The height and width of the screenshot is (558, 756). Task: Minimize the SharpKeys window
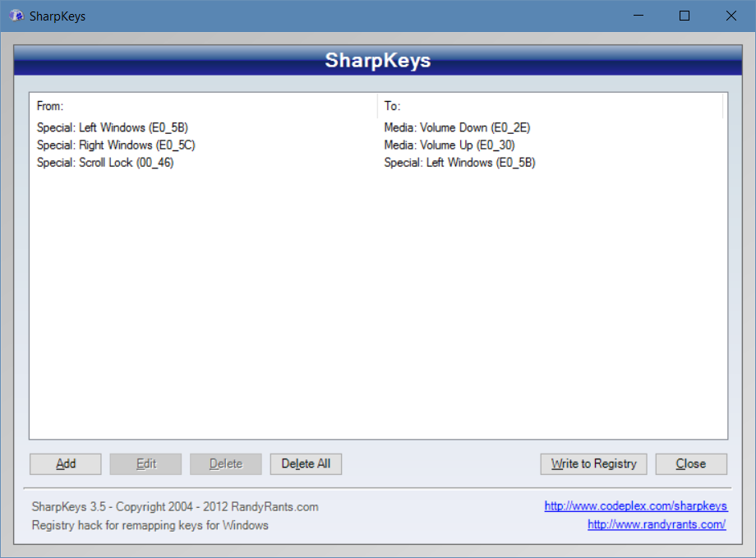click(638, 16)
